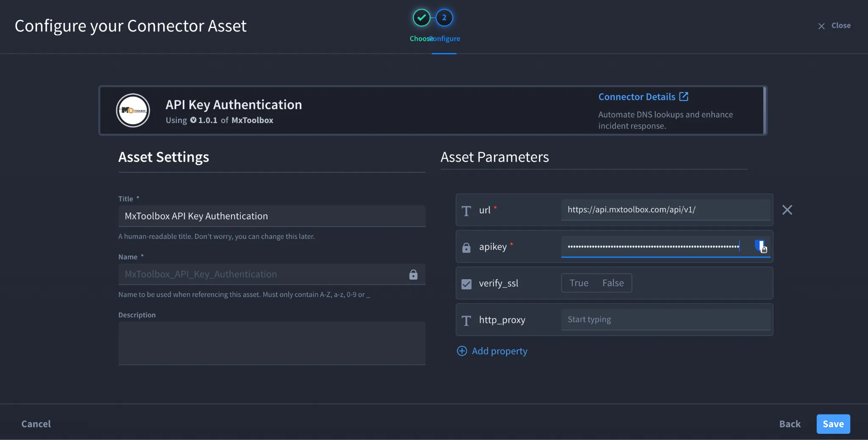Go to the completed Choose step
868x440 pixels.
[421, 18]
